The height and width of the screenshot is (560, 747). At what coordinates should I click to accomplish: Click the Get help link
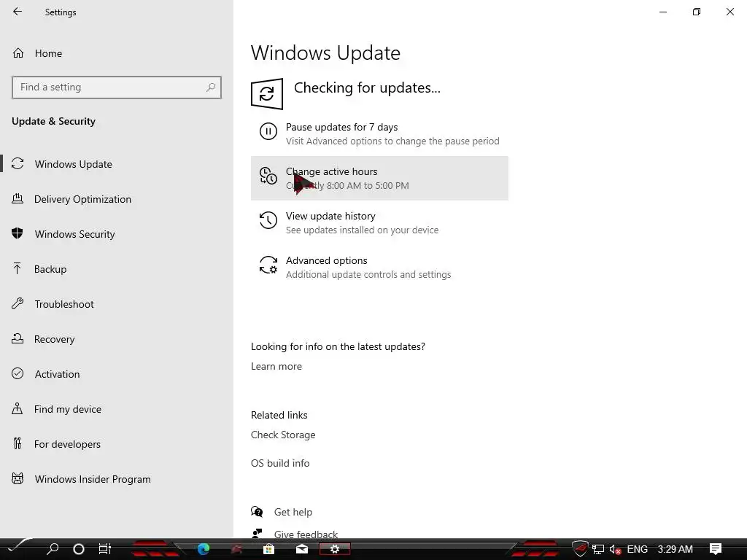(x=293, y=512)
